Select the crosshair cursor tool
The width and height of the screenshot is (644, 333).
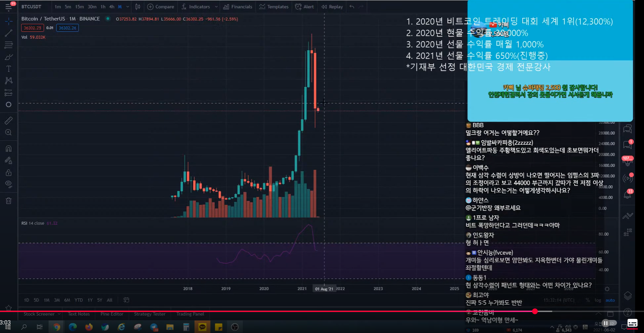[9, 21]
